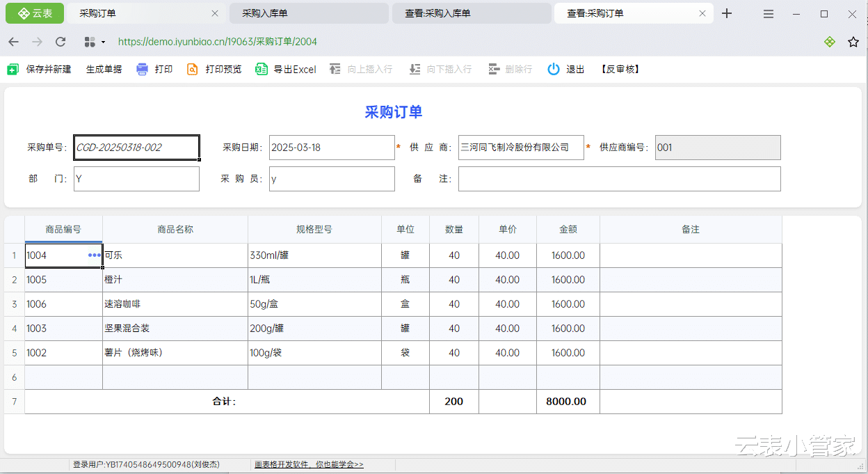Click the blue power icon to exit
The height and width of the screenshot is (474, 868).
pos(554,69)
